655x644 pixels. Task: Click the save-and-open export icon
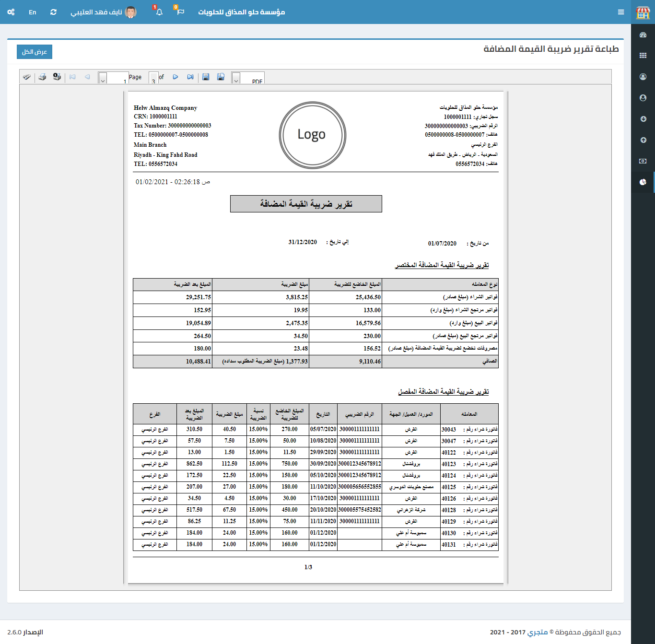[221, 77]
